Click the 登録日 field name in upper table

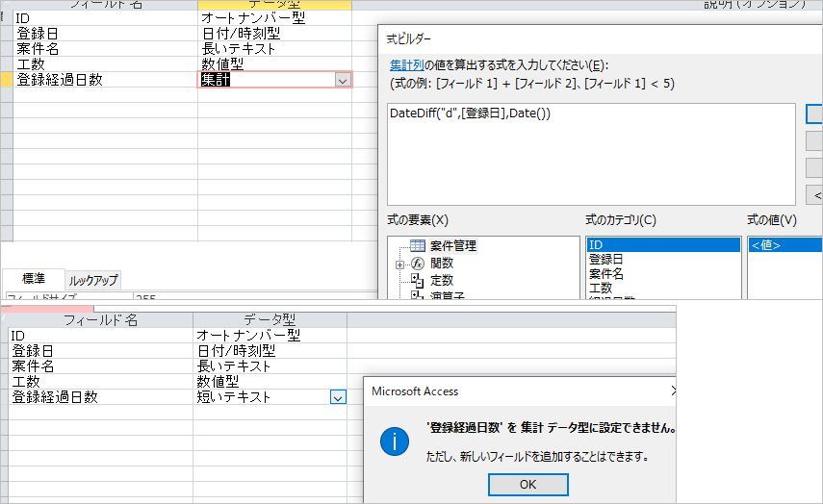coord(105,34)
